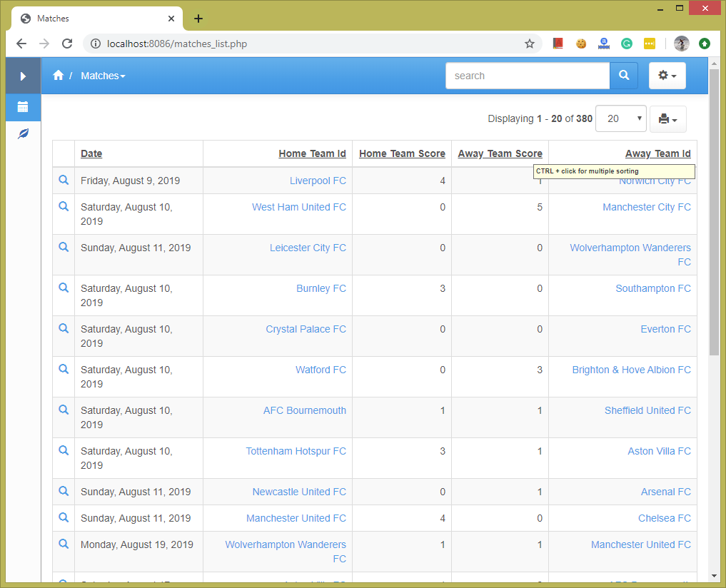Expand the collapsed sidebar arrow icon
This screenshot has height=588, width=726.
pyautogui.click(x=23, y=76)
